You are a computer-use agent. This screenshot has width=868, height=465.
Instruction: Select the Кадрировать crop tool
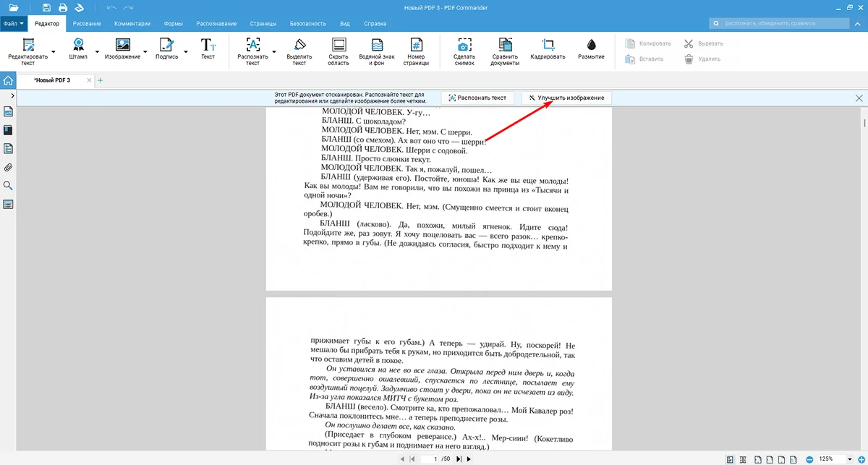[x=548, y=49]
